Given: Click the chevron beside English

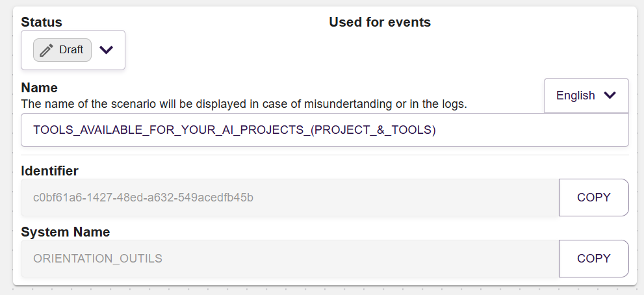Looking at the screenshot, I should [610, 96].
